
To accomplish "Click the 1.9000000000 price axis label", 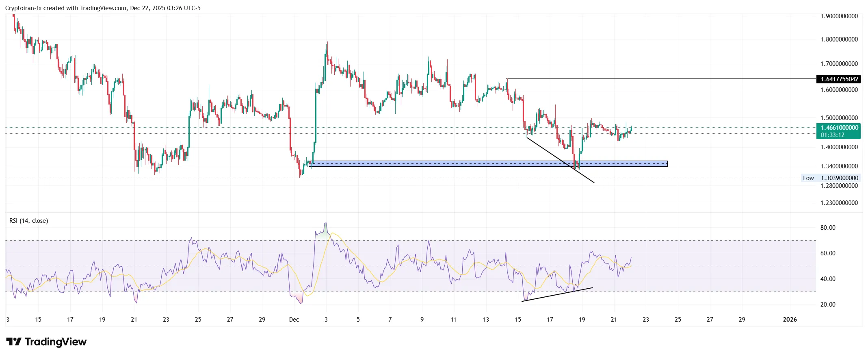I will [x=839, y=16].
